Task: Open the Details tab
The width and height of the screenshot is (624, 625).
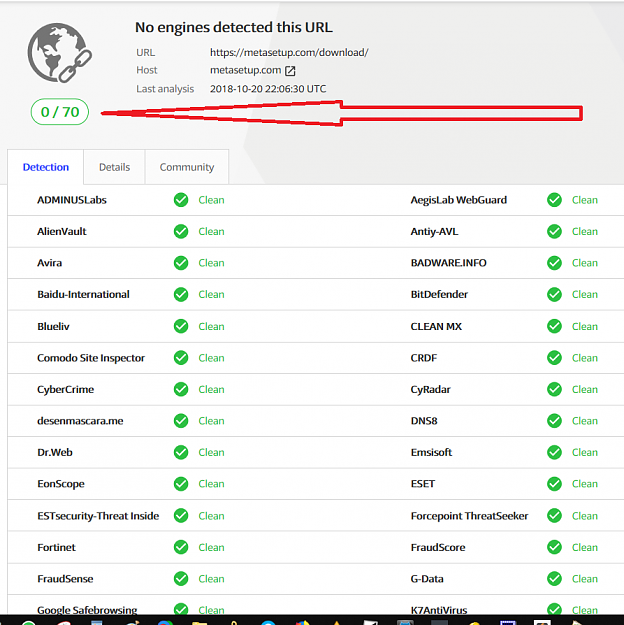Action: [114, 167]
